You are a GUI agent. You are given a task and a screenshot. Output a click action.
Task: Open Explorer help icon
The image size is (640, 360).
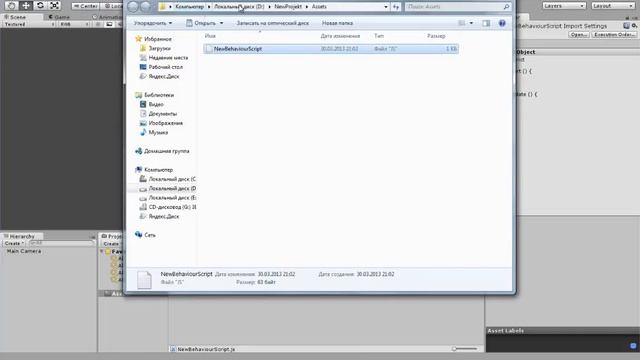click(x=502, y=23)
